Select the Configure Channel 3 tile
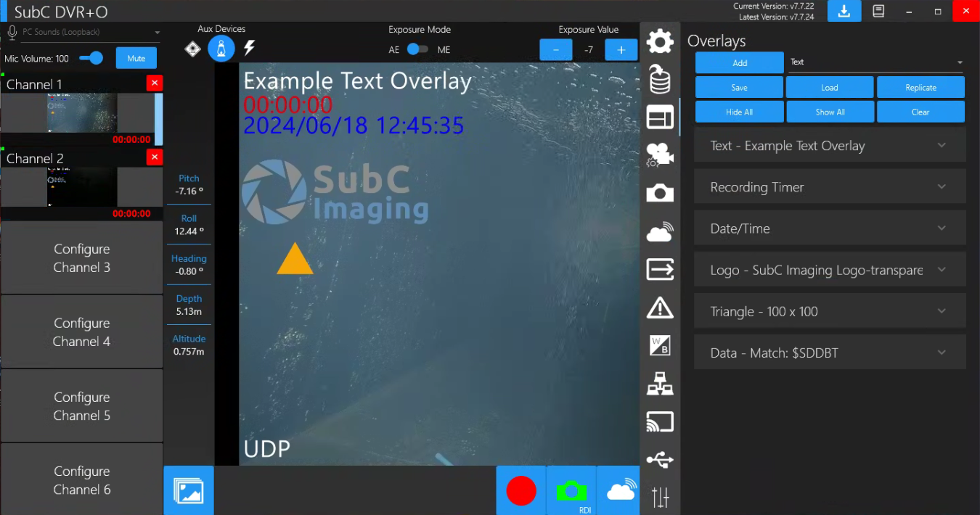Screen dimensions: 980x515 click(x=82, y=258)
